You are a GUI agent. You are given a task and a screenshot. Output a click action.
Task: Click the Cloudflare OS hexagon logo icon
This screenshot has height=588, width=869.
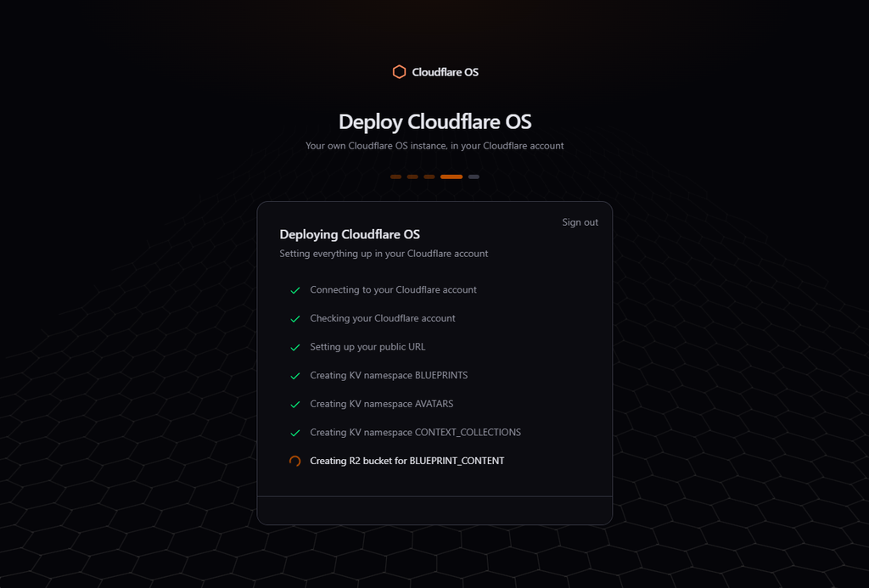point(399,72)
